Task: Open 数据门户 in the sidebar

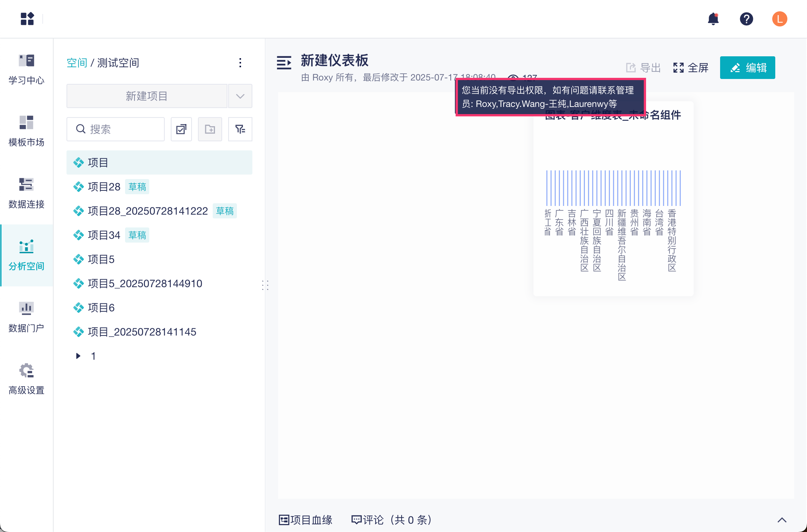Action: coord(26,317)
